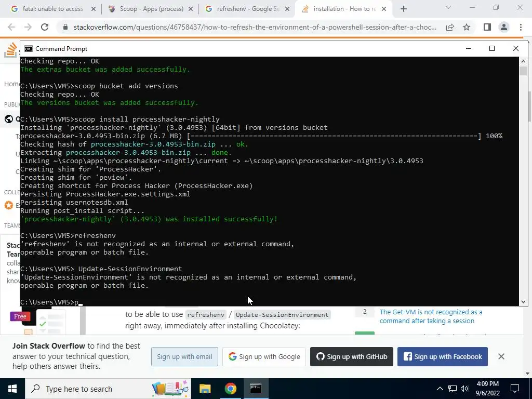Open File Explorer from taskbar
532x399 pixels.
tap(205, 389)
